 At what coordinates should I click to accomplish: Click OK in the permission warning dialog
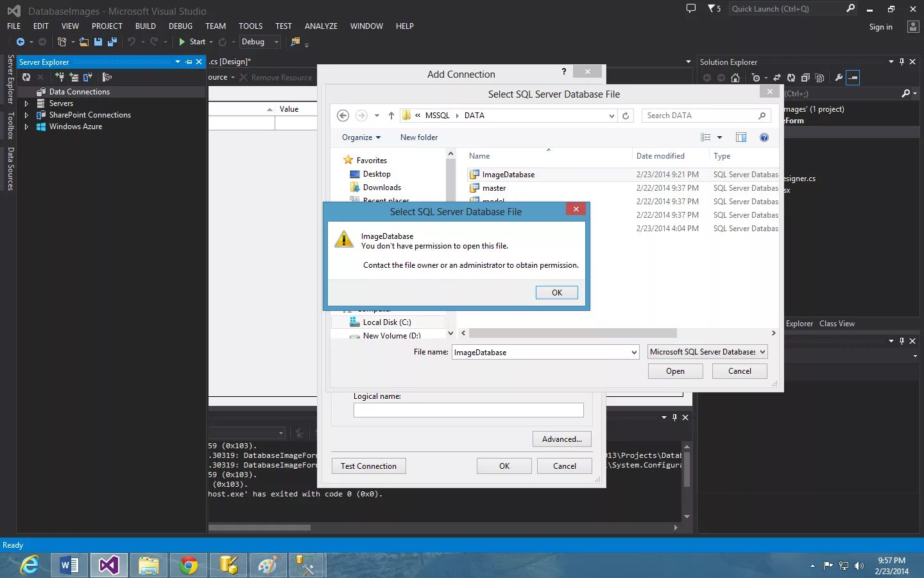pyautogui.click(x=556, y=292)
